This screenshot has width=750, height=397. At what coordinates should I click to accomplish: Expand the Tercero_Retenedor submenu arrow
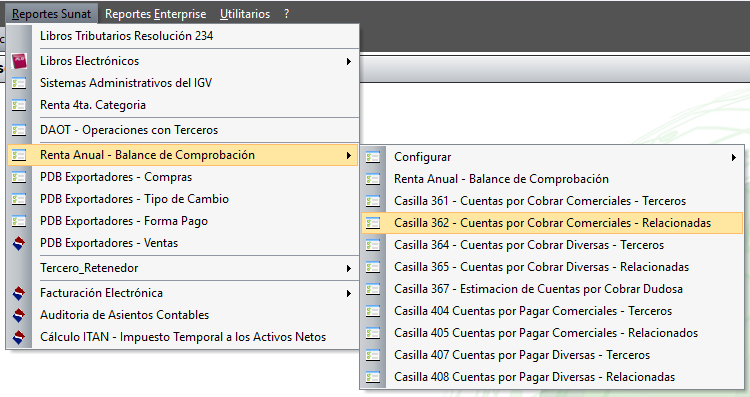pyautogui.click(x=349, y=268)
